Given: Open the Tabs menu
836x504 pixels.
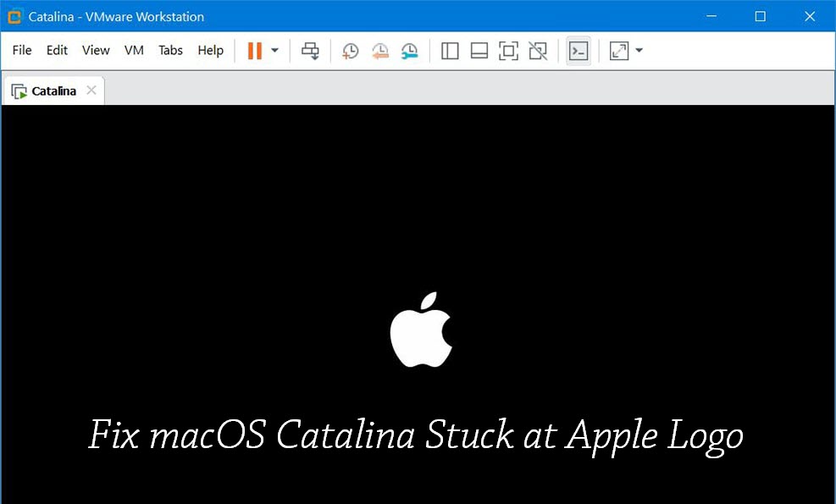Looking at the screenshot, I should [x=170, y=50].
